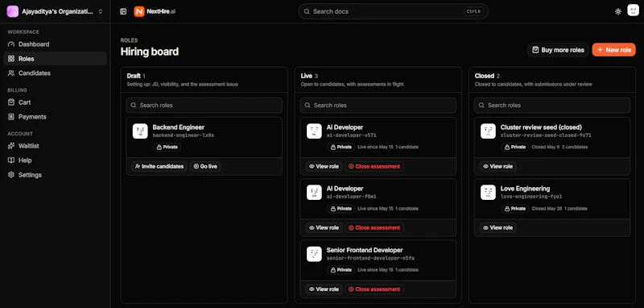Click the Cluster review seed (closed) title
The height and width of the screenshot is (308, 644).
tap(541, 127)
